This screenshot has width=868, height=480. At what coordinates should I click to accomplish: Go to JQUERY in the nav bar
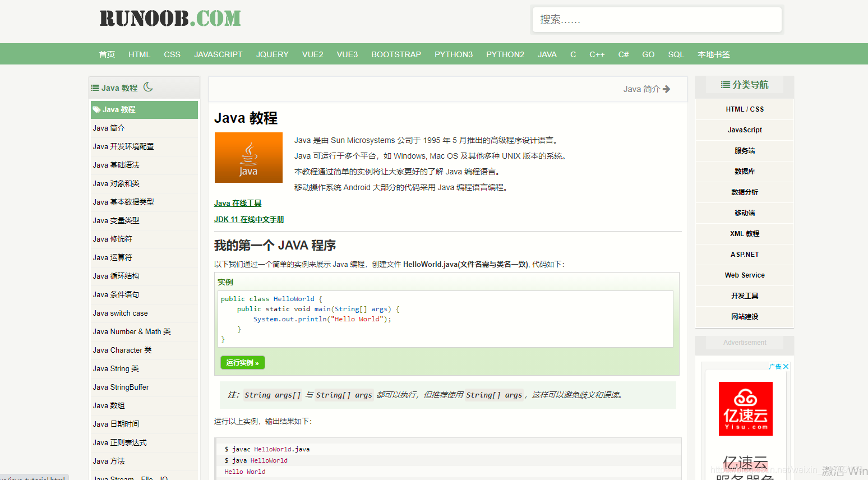tap(273, 54)
